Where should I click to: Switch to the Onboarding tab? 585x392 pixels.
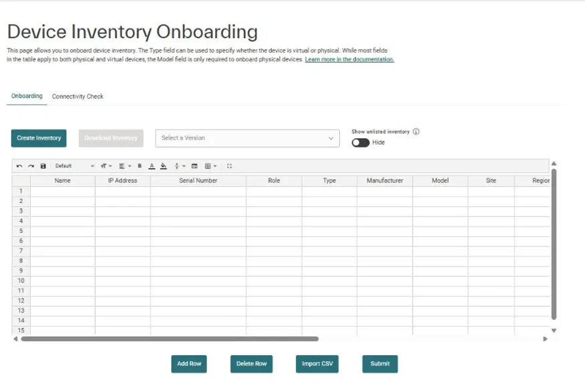click(x=27, y=96)
